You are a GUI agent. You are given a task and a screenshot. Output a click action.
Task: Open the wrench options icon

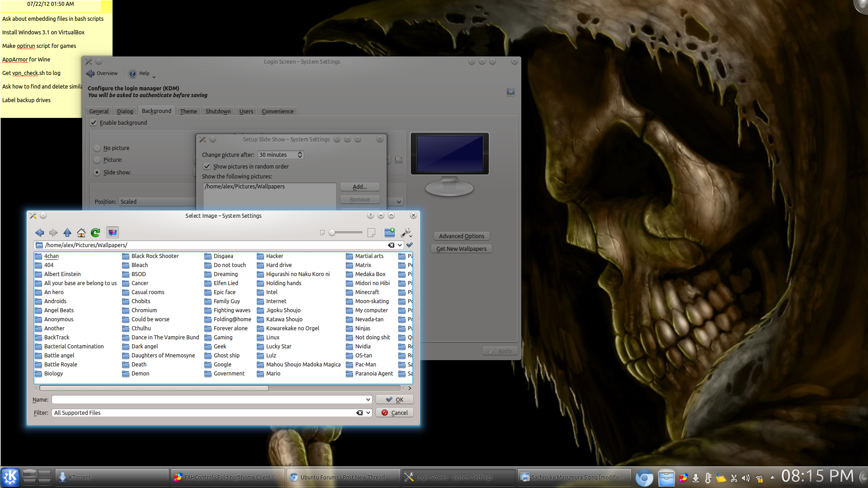(406, 233)
